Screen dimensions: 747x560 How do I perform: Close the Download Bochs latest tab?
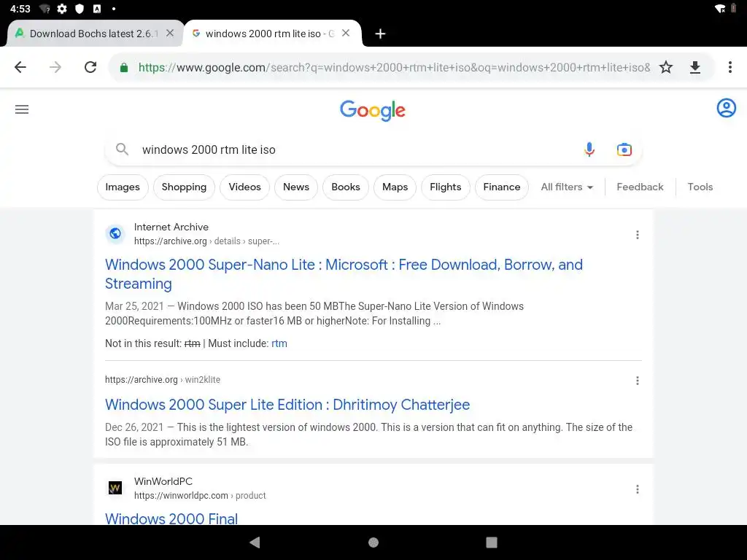coord(170,34)
